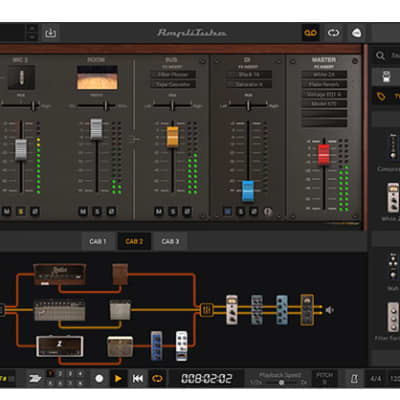Invert phase on the MIC 2 channel

coord(35,211)
